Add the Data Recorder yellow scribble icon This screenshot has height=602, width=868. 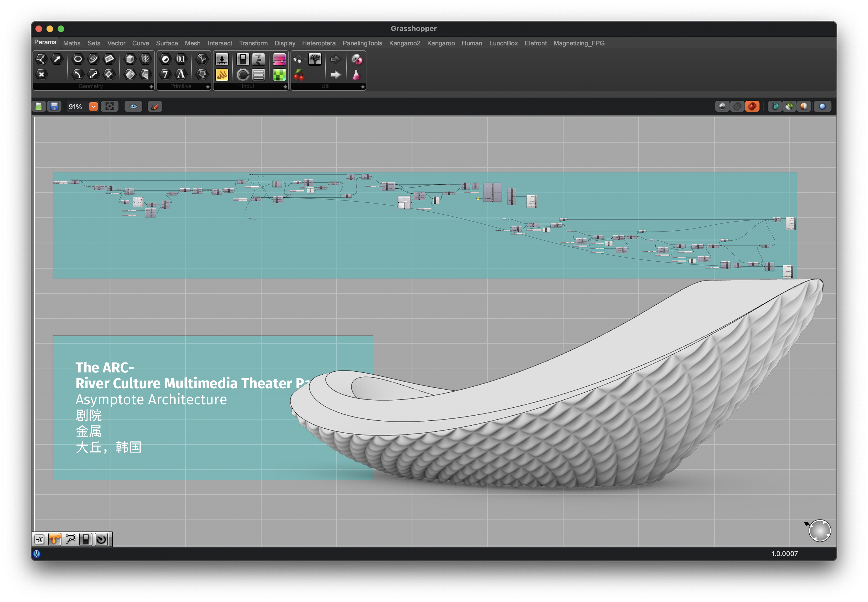222,75
